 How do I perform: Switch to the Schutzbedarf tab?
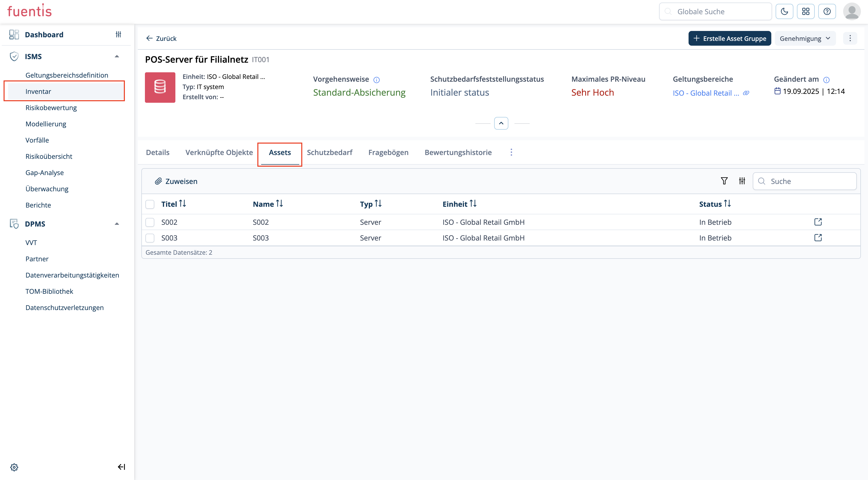click(329, 152)
